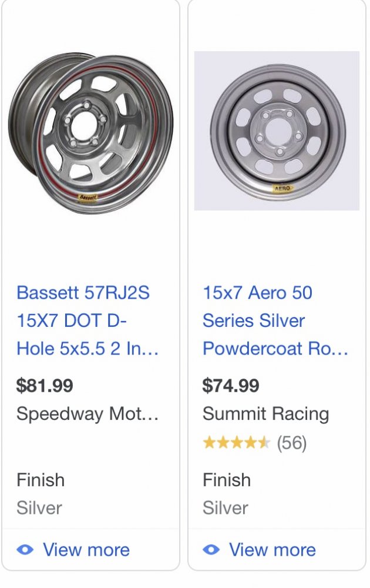Click the $74.99 price
370x588 pixels.
[231, 386]
